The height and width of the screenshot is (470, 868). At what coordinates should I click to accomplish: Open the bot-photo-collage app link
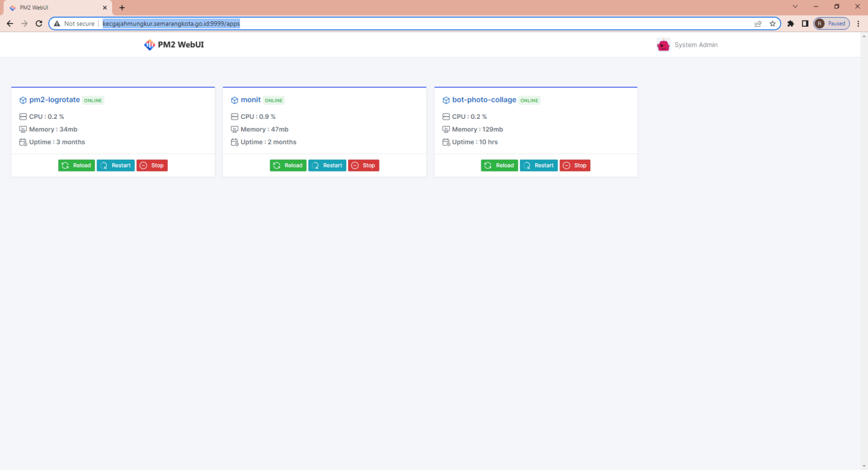484,100
